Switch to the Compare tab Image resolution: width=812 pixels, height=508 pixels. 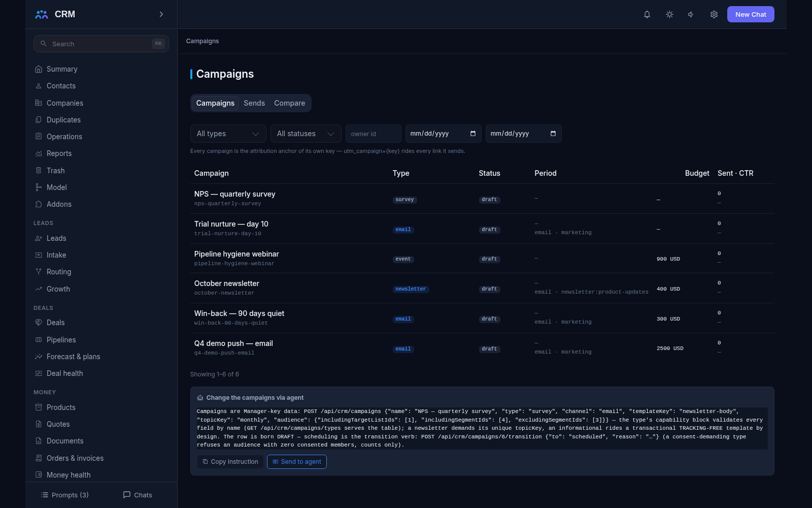coord(290,103)
